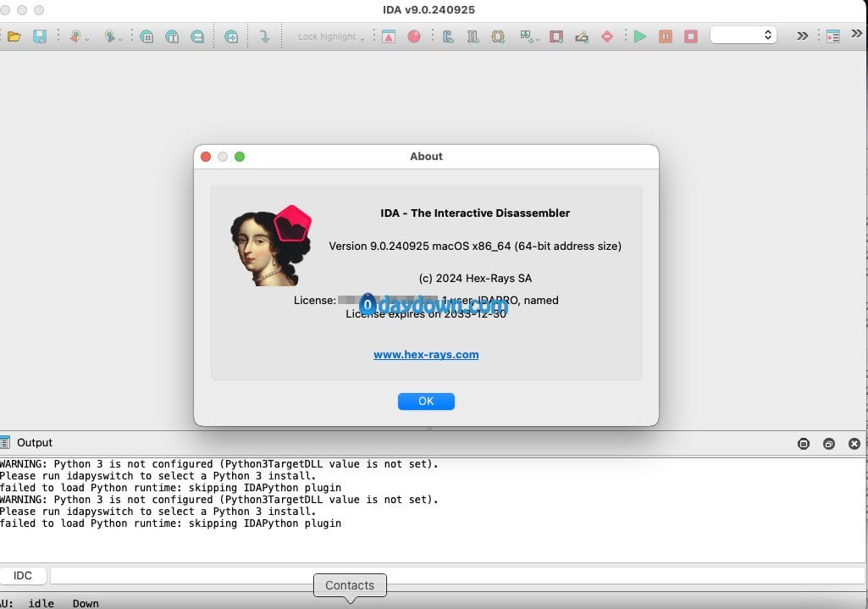Open the empty debugger selector combo box

click(744, 35)
